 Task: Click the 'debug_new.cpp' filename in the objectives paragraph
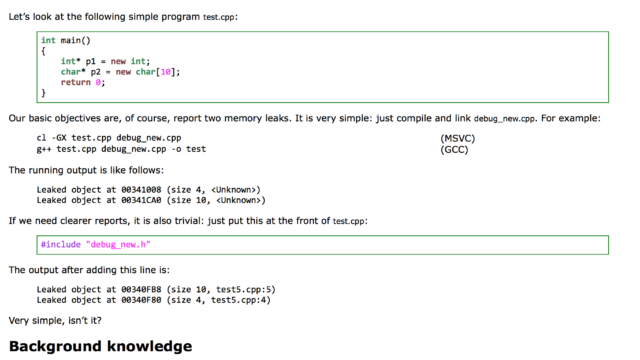(x=504, y=119)
